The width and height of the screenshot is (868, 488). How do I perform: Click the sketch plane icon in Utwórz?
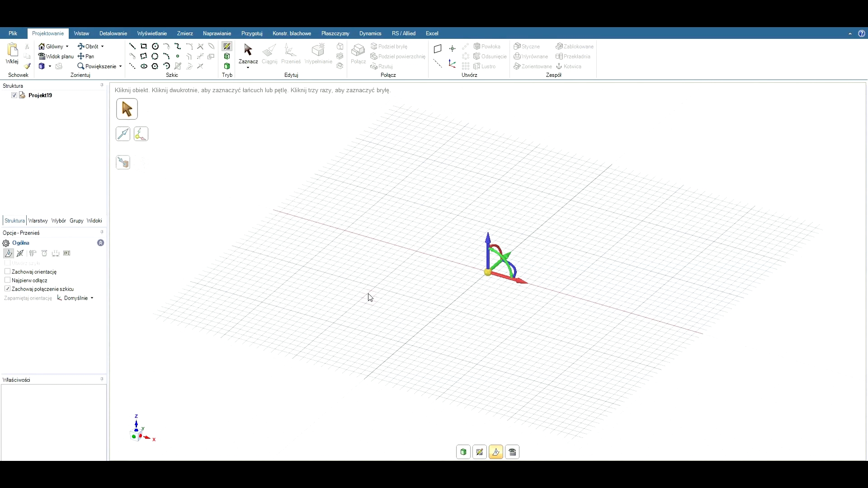(437, 49)
